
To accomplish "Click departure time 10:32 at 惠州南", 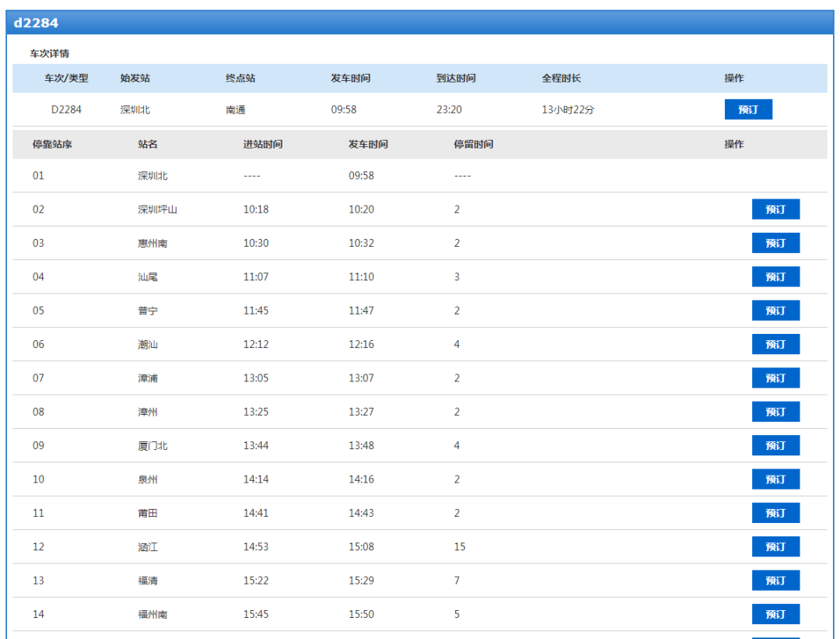I will point(362,244).
